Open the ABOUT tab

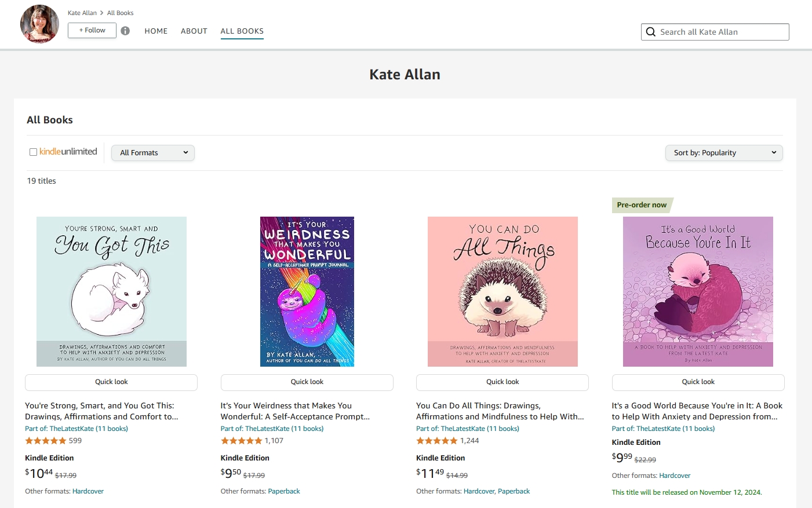pos(194,31)
